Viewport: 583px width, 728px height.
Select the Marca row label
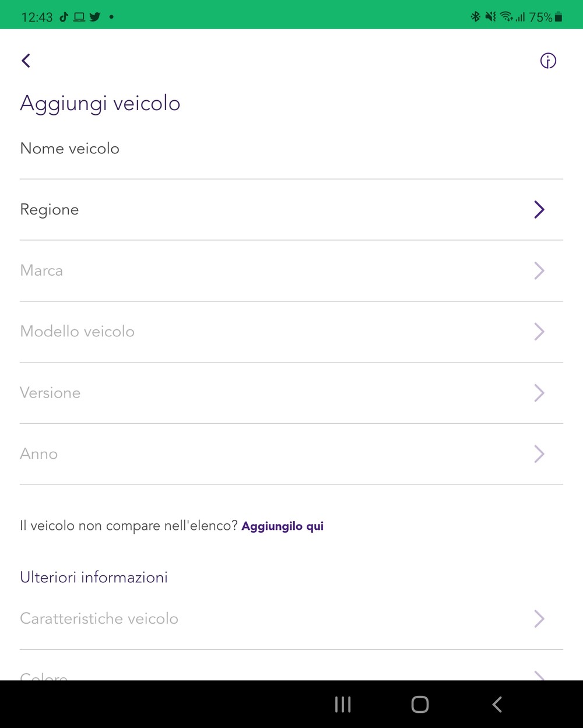click(x=41, y=270)
